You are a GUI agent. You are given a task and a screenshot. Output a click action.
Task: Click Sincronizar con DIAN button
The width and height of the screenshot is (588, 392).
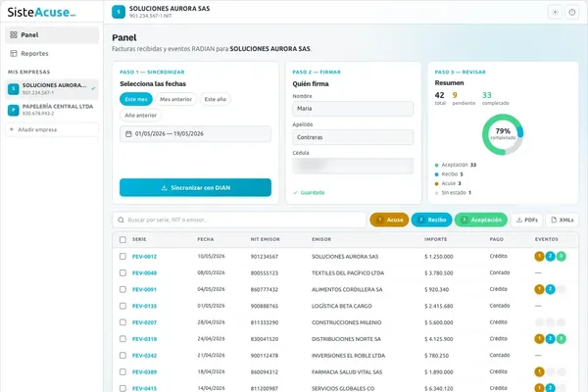point(195,187)
